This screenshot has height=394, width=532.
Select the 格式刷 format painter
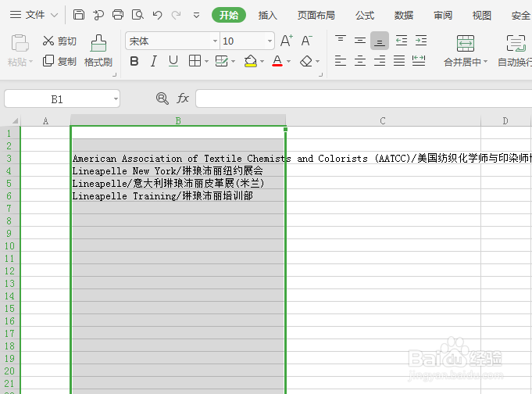pos(98,50)
